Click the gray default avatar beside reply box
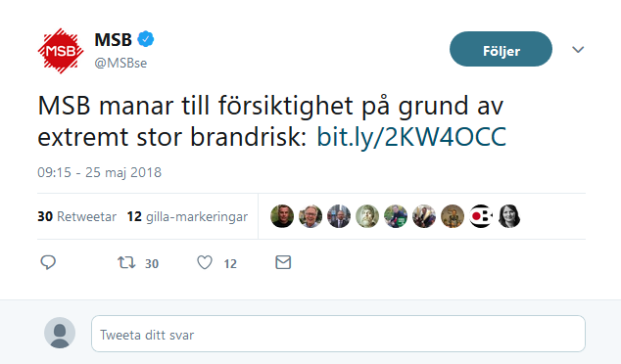 (x=60, y=333)
